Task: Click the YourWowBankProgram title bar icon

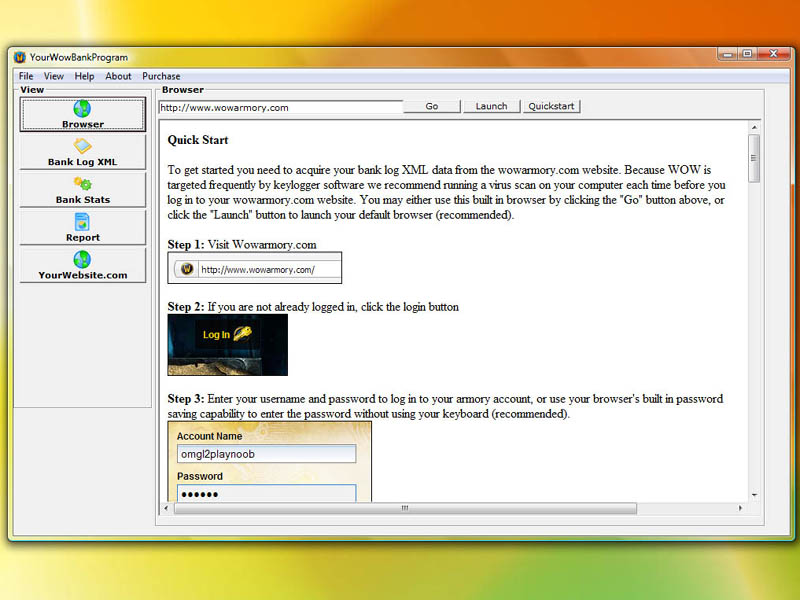Action: pyautogui.click(x=20, y=57)
